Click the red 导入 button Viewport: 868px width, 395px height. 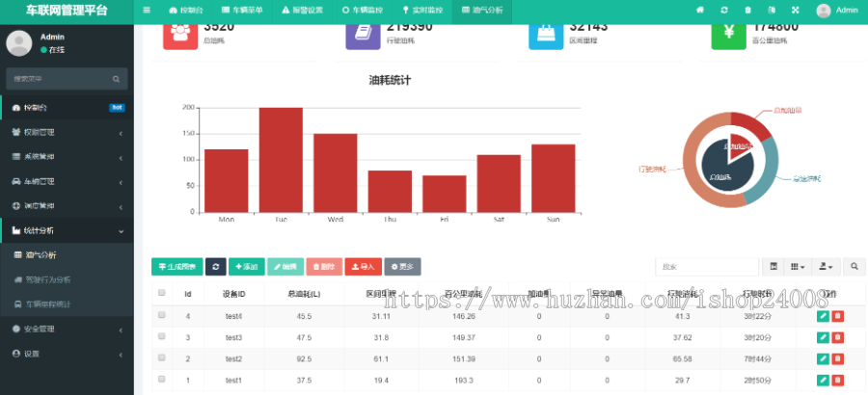click(364, 267)
